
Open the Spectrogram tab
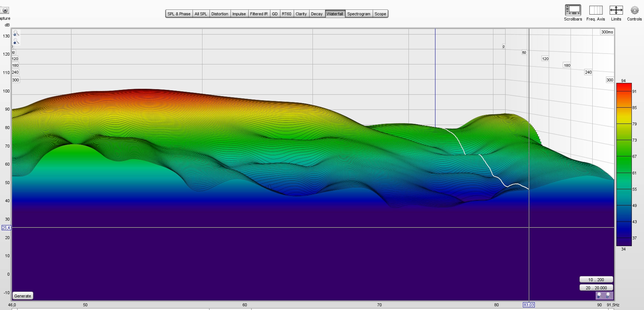(358, 14)
